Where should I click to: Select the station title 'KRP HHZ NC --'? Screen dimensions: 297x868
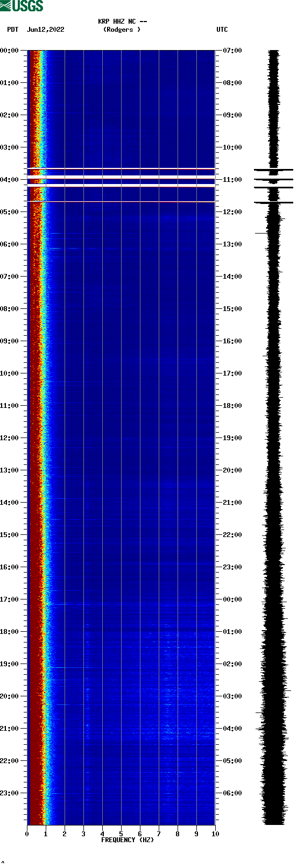point(123,22)
